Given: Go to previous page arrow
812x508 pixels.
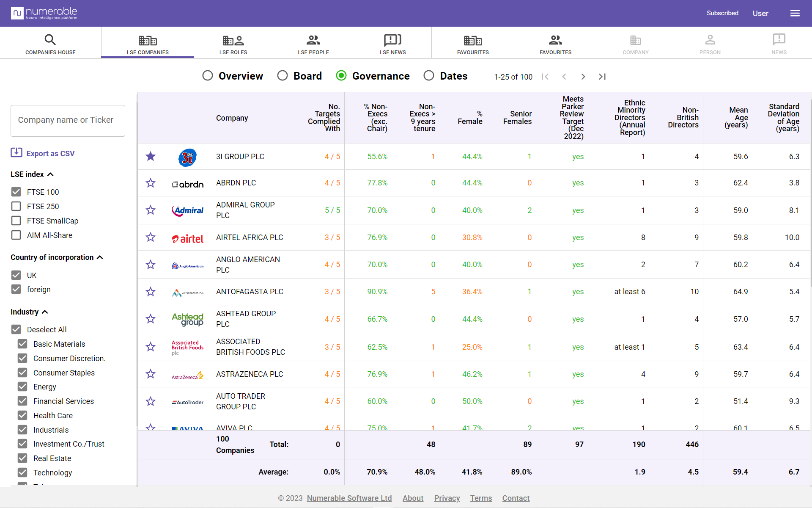Looking at the screenshot, I should point(564,77).
